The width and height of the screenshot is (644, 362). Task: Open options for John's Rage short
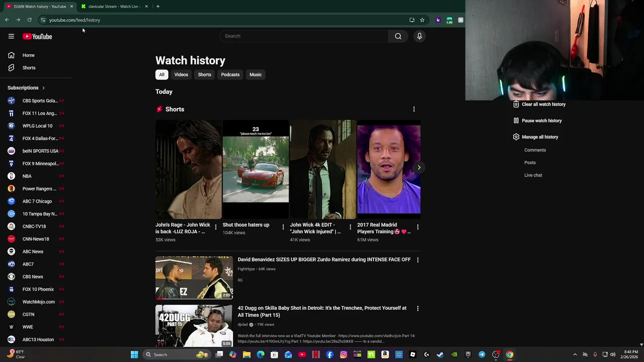216,227
